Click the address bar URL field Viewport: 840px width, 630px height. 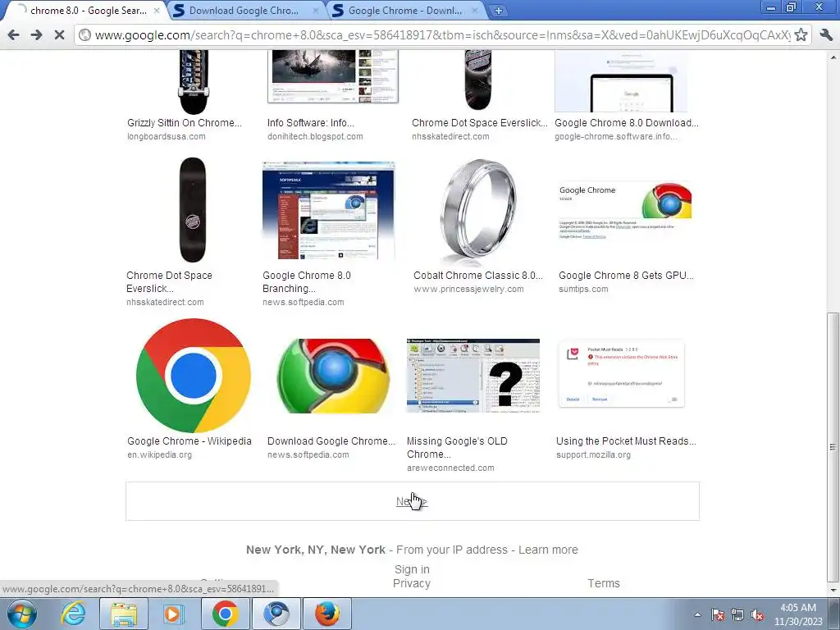[442, 35]
